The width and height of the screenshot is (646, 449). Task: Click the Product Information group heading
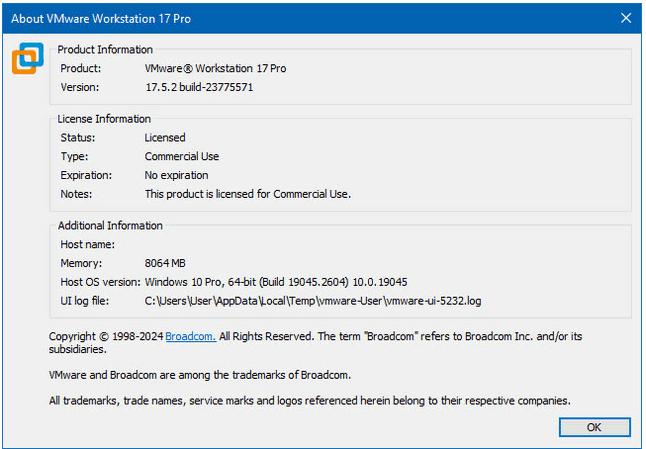tap(105, 49)
